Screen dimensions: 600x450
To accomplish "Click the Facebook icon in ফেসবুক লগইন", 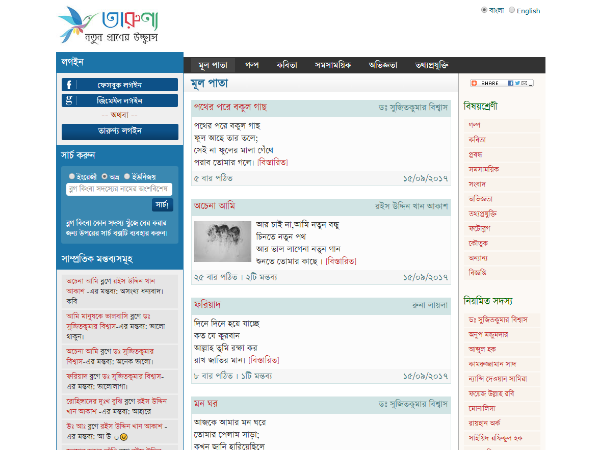I will coord(69,85).
